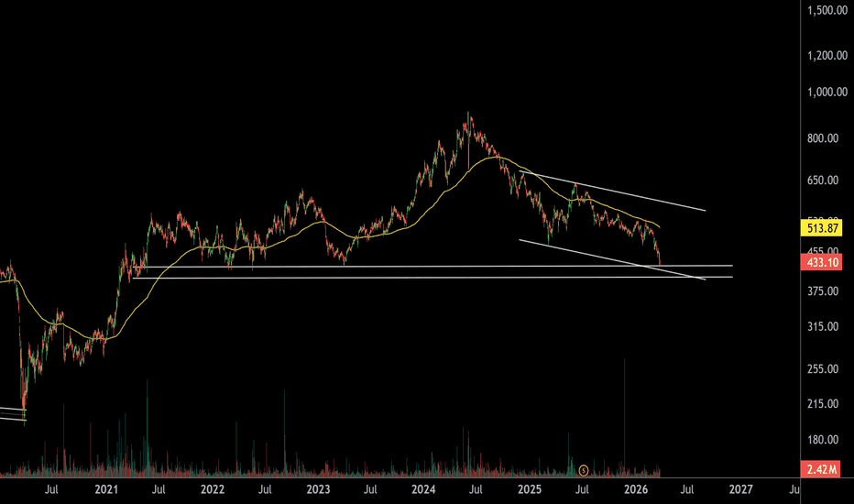Click the 180.00 price axis label
Viewport: 854px width, 504px height.
point(823,440)
